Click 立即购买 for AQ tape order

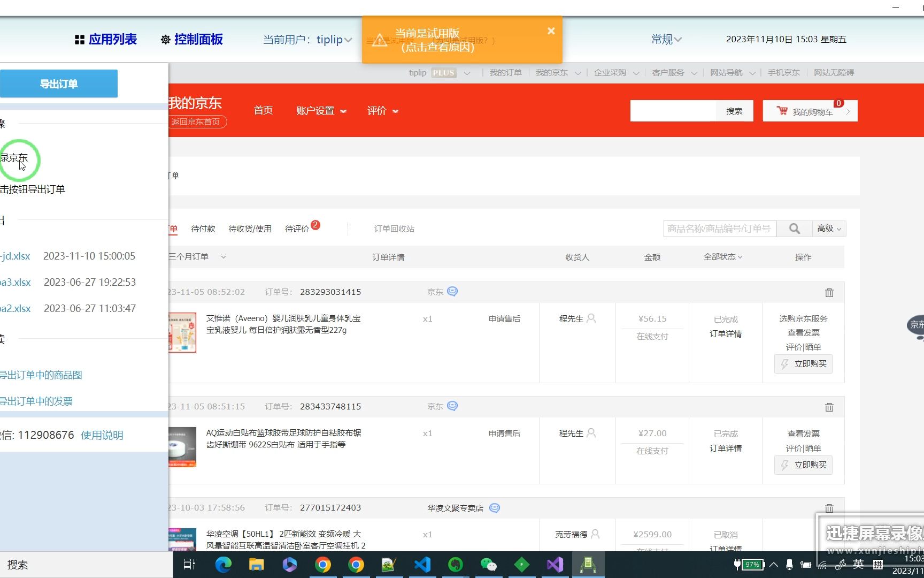pyautogui.click(x=803, y=465)
